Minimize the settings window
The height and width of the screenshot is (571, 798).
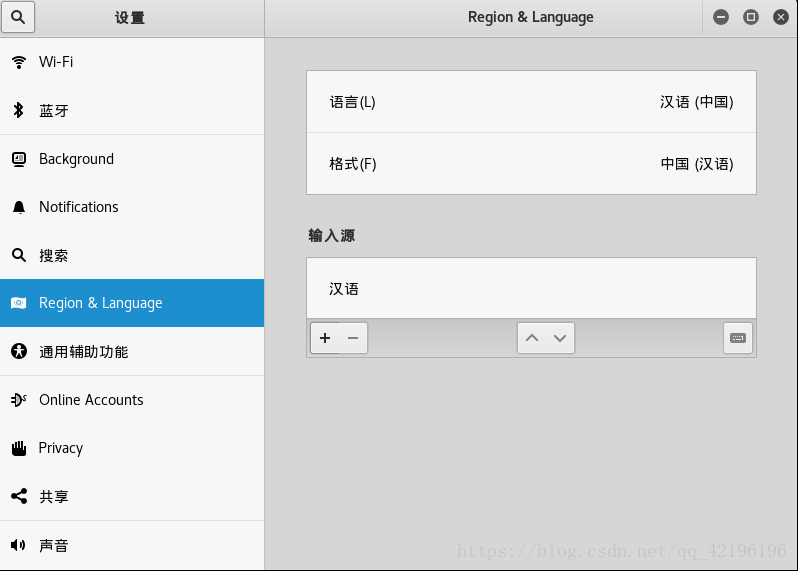(x=721, y=17)
